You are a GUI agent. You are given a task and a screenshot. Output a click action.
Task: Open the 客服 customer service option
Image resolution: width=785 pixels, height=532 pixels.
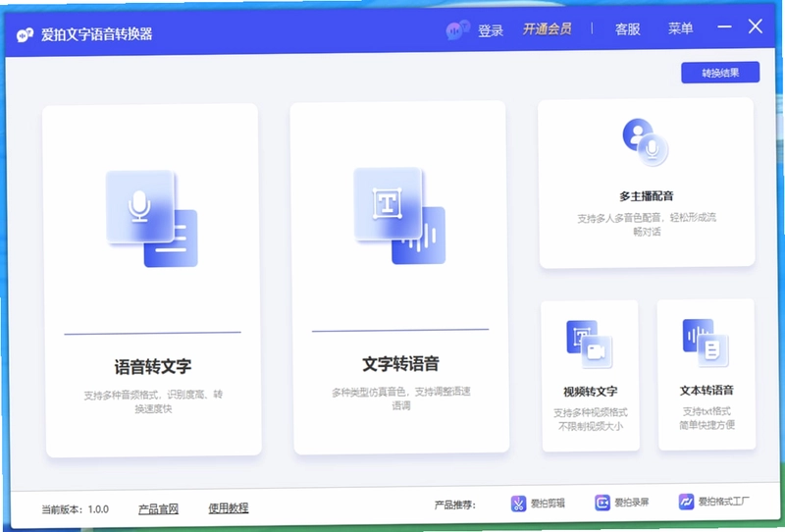tap(627, 29)
